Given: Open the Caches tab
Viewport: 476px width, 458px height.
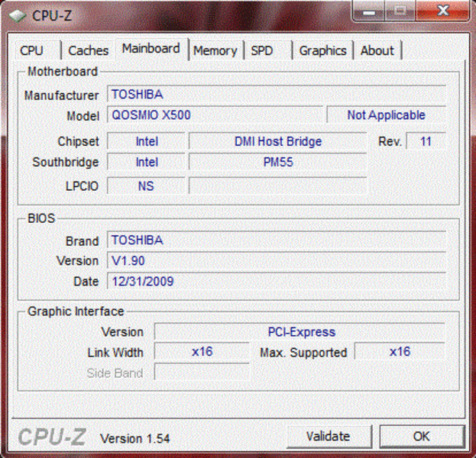Looking at the screenshot, I should [88, 50].
